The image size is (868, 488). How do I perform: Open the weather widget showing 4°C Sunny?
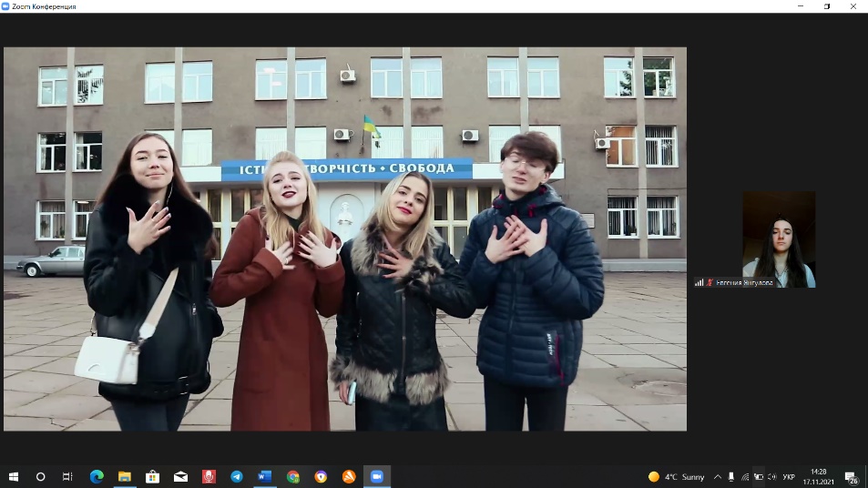coord(676,476)
